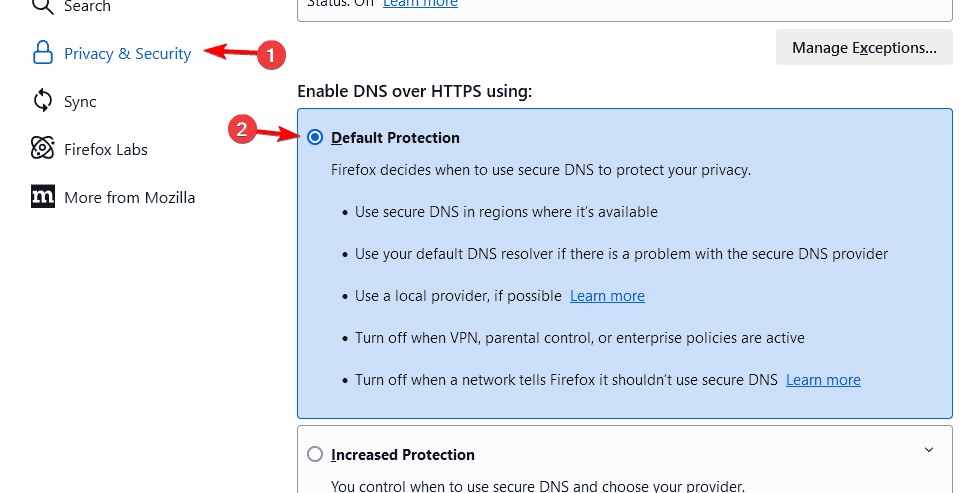The height and width of the screenshot is (493, 974).
Task: Click red annotation marker number 1
Action: (x=270, y=55)
